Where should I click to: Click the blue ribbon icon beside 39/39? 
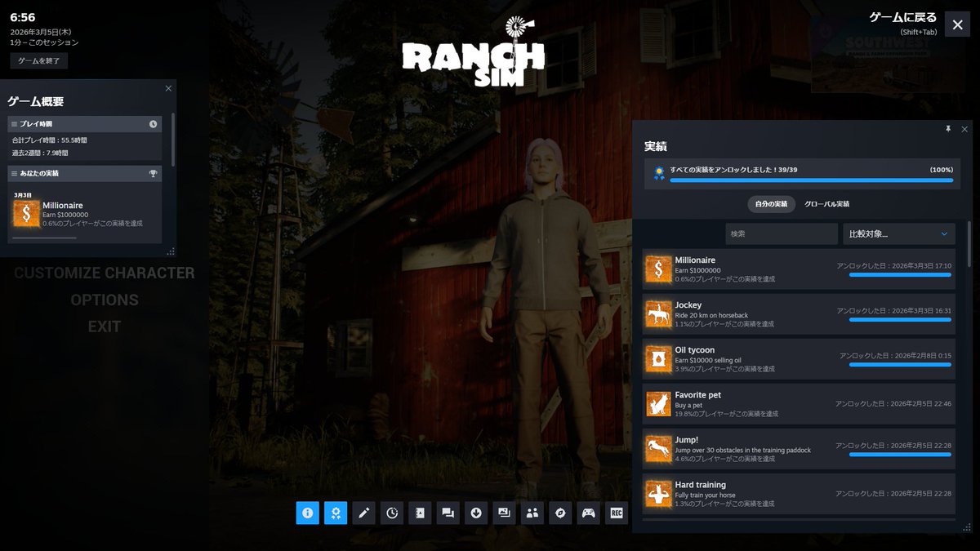point(658,173)
